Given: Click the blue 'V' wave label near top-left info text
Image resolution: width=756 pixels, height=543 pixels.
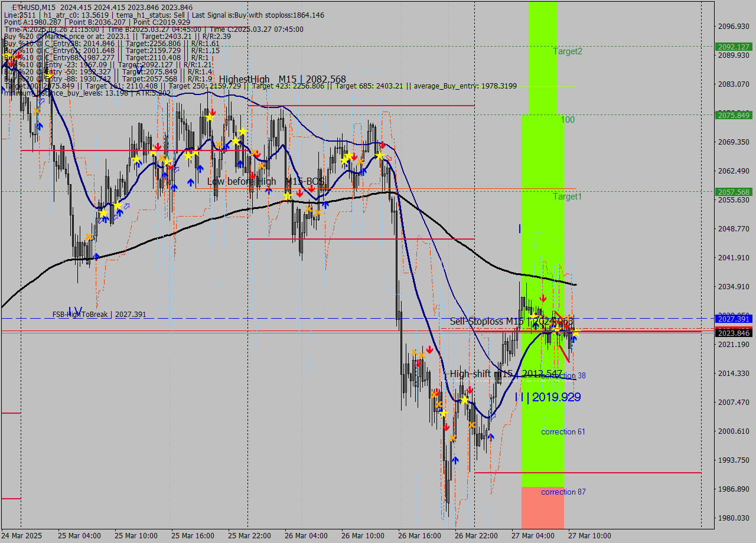Looking at the screenshot, I should click(140, 70).
